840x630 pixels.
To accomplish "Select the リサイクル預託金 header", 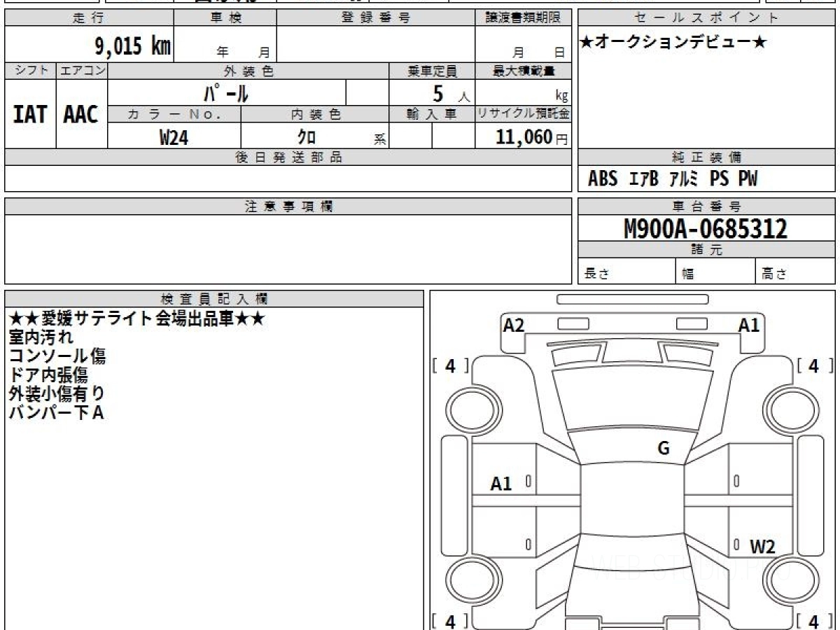I will point(523,114).
